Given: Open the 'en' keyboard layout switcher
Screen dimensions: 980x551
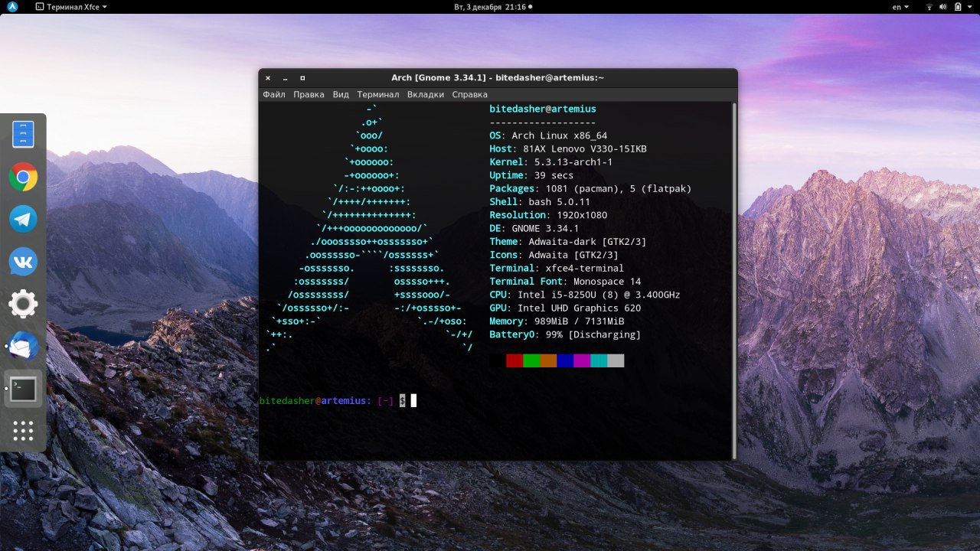Looking at the screenshot, I should click(900, 6).
